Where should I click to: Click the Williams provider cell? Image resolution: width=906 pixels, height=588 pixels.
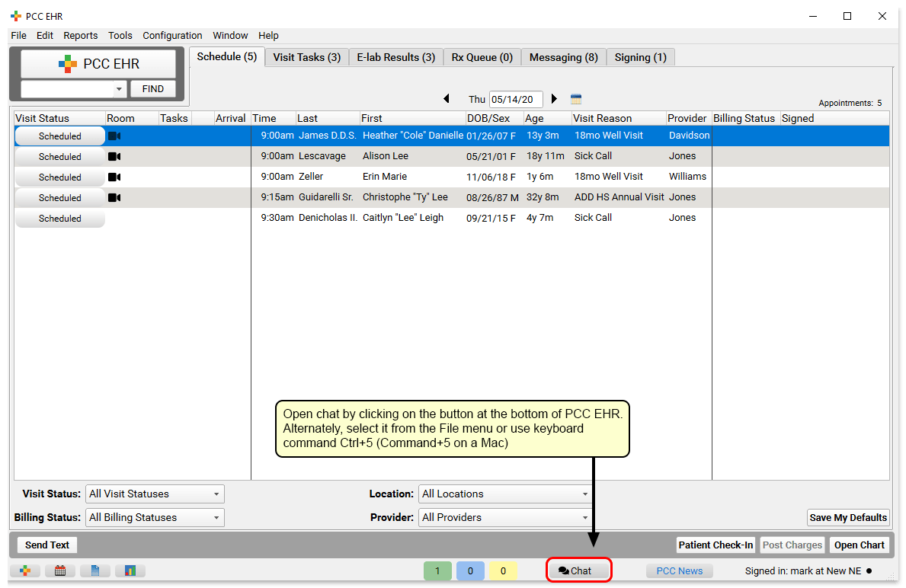pos(687,177)
